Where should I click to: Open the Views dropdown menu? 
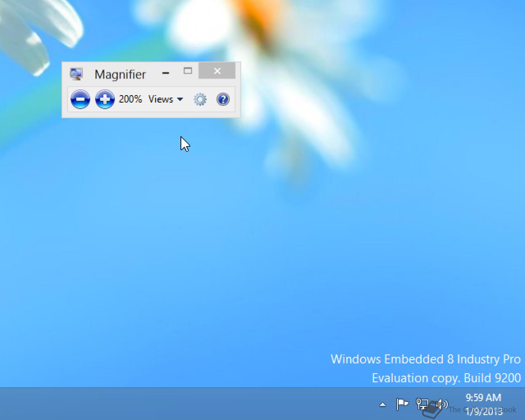(166, 99)
